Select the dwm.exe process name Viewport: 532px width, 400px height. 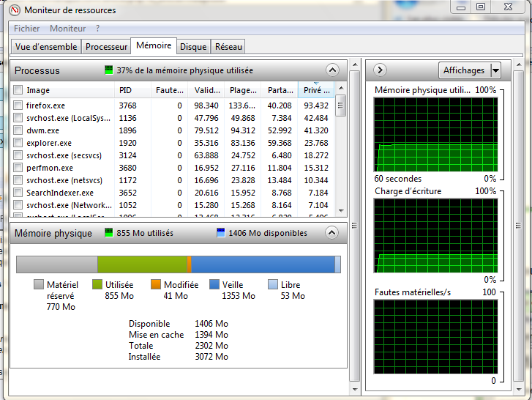point(42,130)
